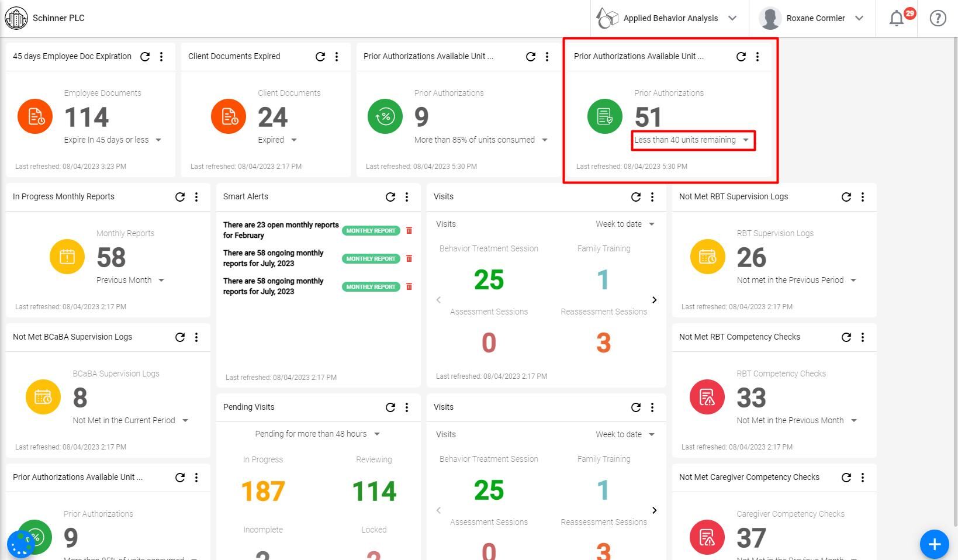Refresh the Smart Alerts widget
This screenshot has width=958, height=560.
(x=390, y=197)
